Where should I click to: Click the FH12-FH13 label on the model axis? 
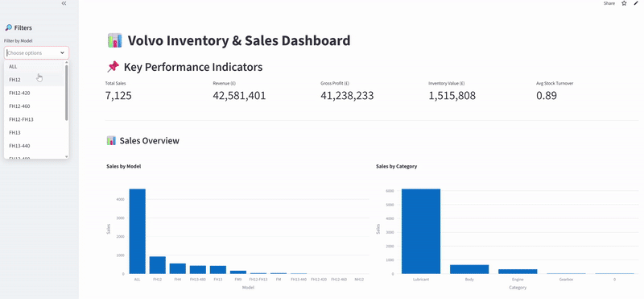(x=258, y=280)
